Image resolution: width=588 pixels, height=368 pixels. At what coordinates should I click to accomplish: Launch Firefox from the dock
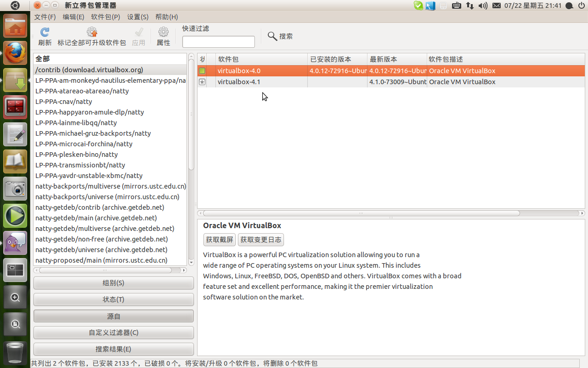(15, 53)
